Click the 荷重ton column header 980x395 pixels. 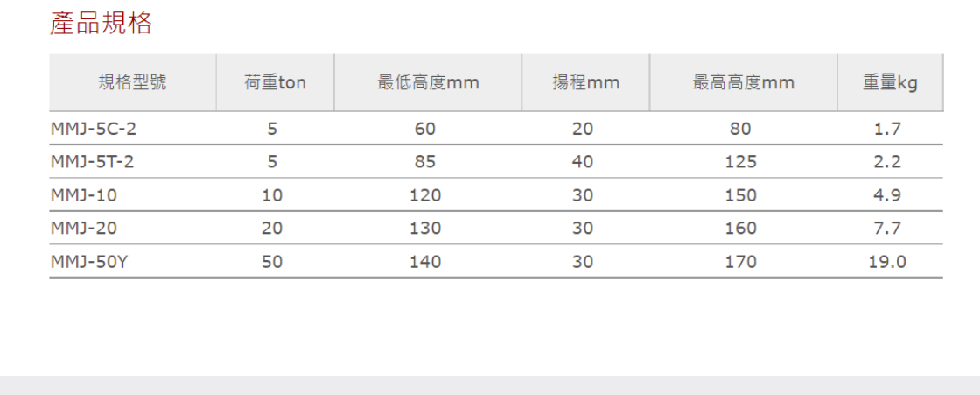(x=275, y=83)
